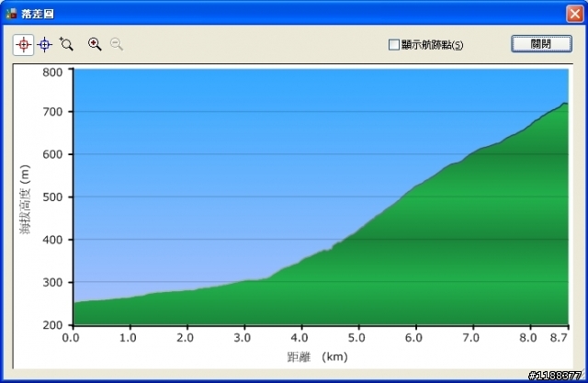
Task: Click the 500 elevation axis label
Action: click(x=52, y=197)
